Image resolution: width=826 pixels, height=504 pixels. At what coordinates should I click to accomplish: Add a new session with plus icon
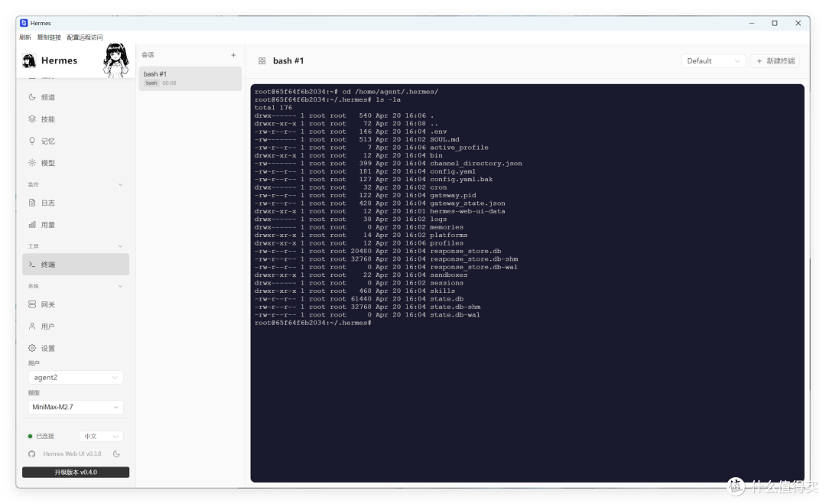click(233, 55)
